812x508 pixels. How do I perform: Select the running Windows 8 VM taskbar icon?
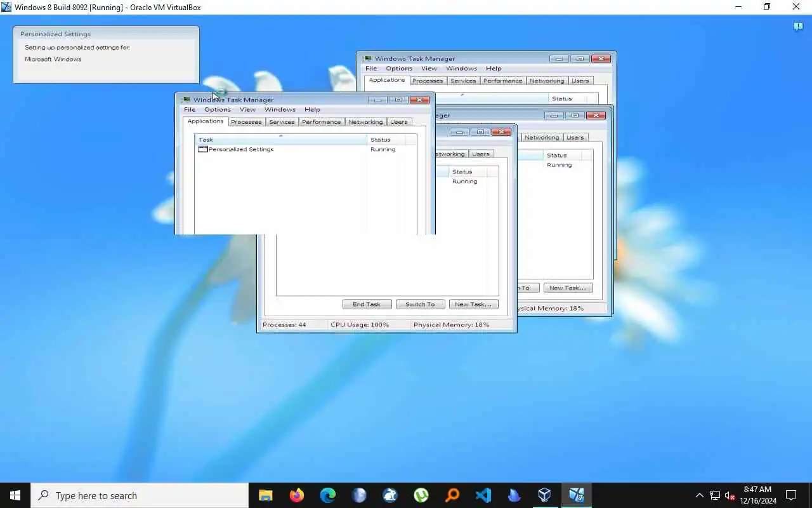click(576, 495)
